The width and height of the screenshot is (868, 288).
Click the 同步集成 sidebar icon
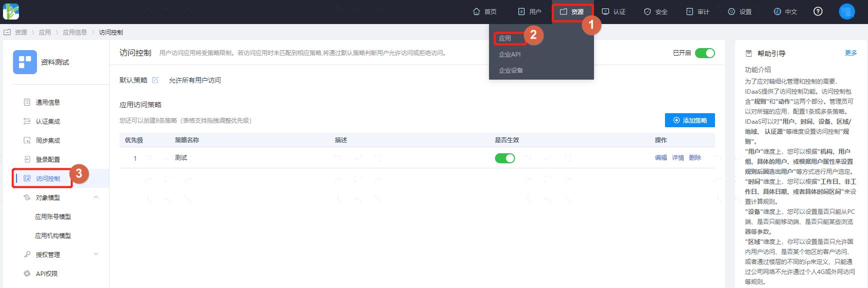click(x=27, y=140)
